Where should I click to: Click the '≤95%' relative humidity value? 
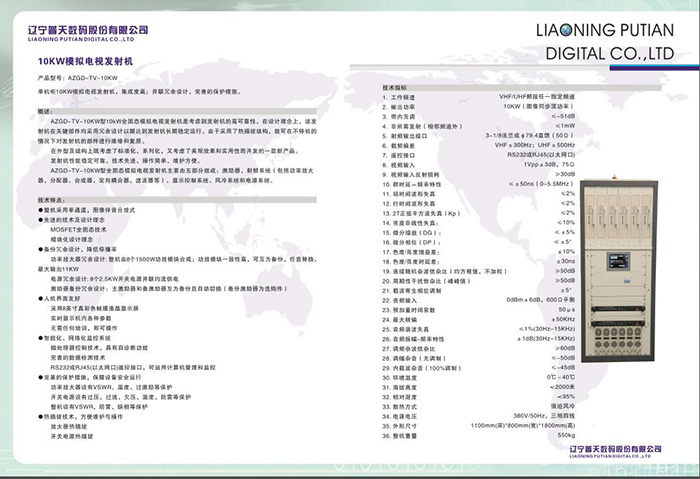(x=566, y=396)
